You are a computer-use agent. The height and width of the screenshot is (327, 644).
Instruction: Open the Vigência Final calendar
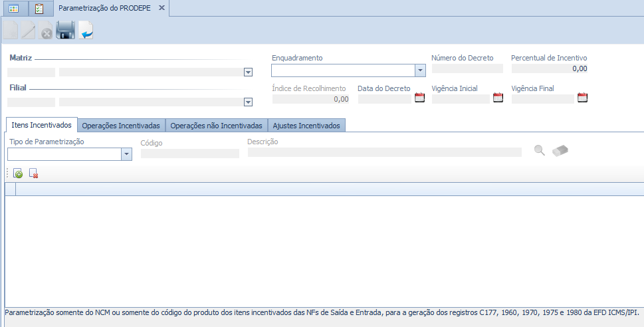[x=582, y=98]
